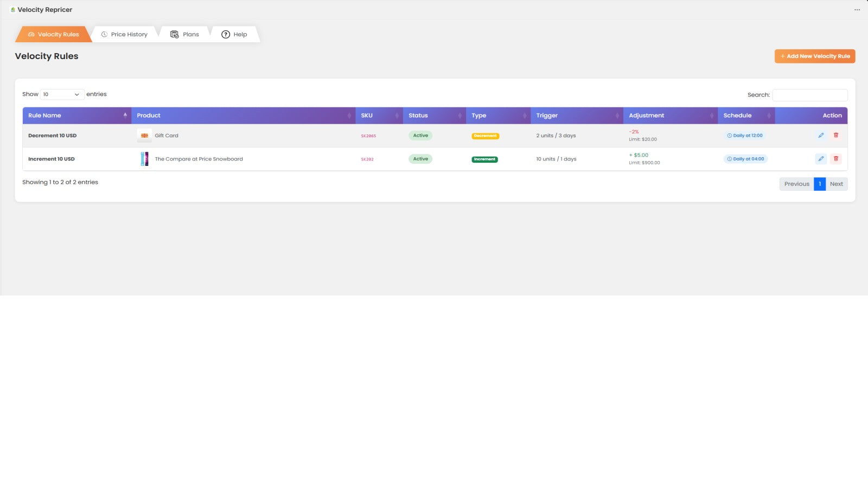Select the Increment 10 USD rule name

coord(52,159)
